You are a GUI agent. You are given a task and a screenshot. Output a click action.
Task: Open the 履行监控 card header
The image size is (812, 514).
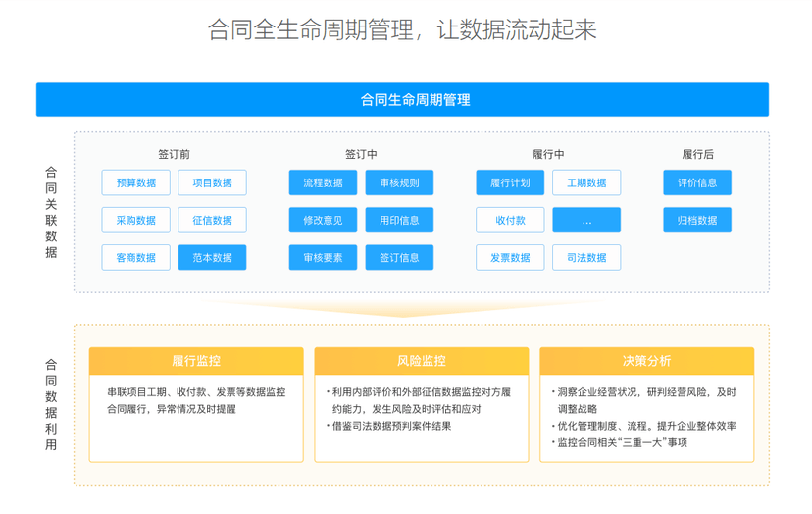pyautogui.click(x=196, y=361)
